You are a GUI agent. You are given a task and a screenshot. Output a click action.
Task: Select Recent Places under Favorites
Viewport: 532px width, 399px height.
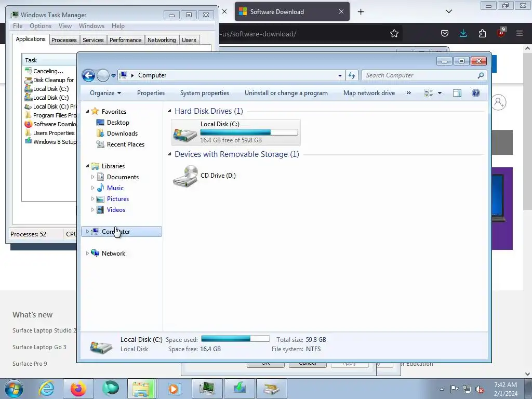(126, 144)
